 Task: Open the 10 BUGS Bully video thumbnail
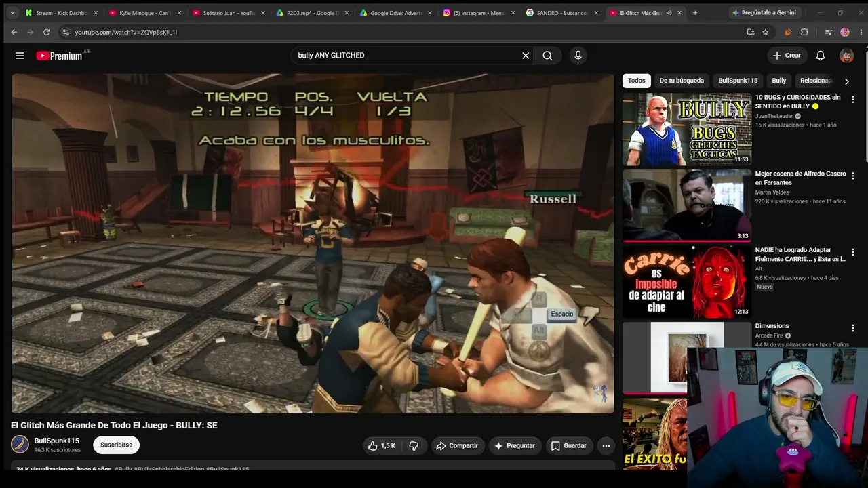687,129
